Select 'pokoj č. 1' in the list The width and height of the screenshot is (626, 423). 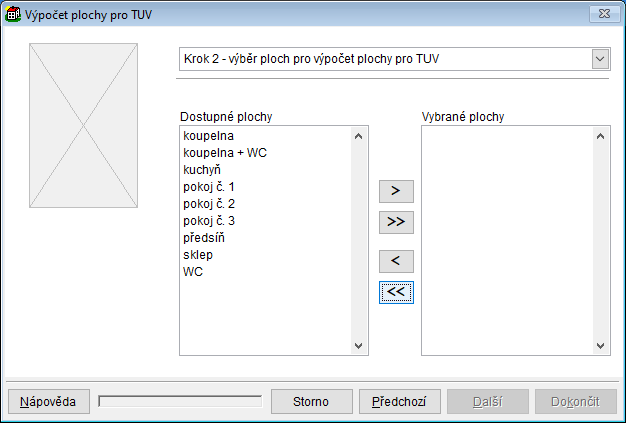pyautogui.click(x=209, y=187)
